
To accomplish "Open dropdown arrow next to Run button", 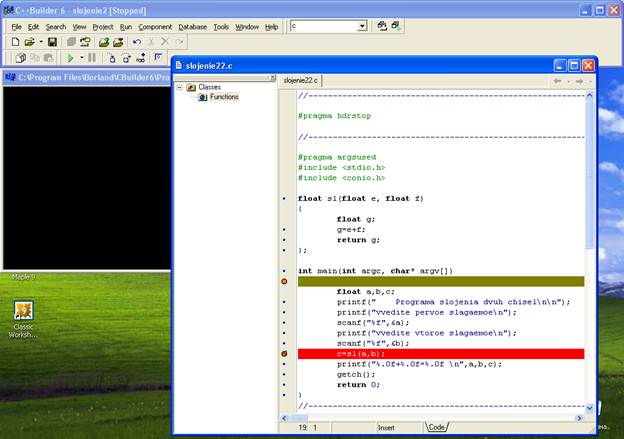I will tap(81, 58).
